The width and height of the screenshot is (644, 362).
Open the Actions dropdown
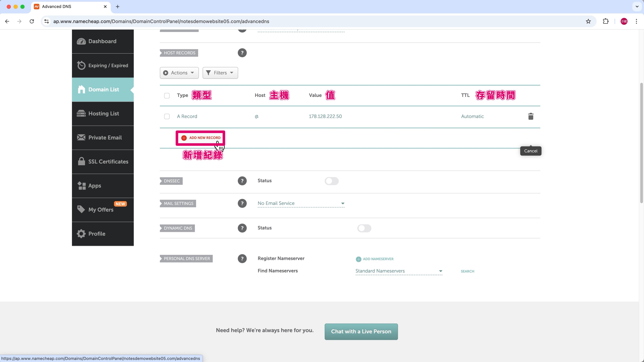(x=179, y=73)
